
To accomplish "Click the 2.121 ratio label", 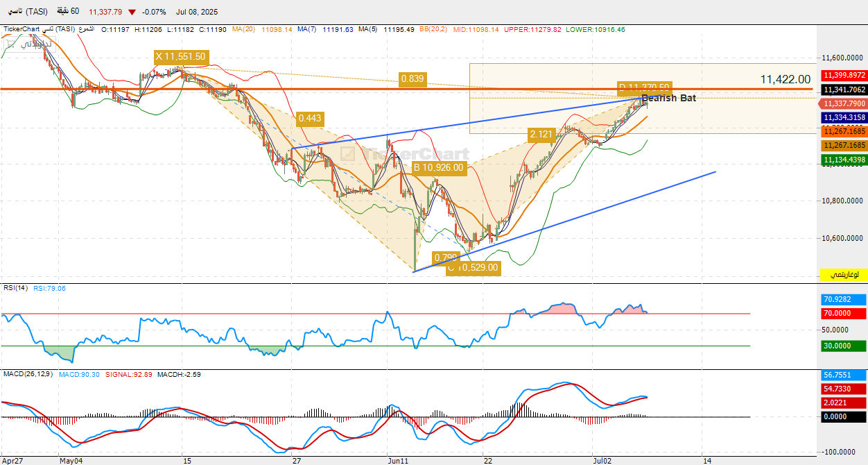I will point(541,133).
